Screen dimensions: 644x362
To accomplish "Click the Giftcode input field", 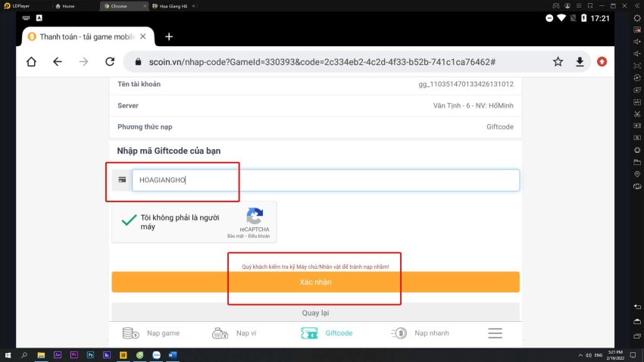I will (x=325, y=180).
